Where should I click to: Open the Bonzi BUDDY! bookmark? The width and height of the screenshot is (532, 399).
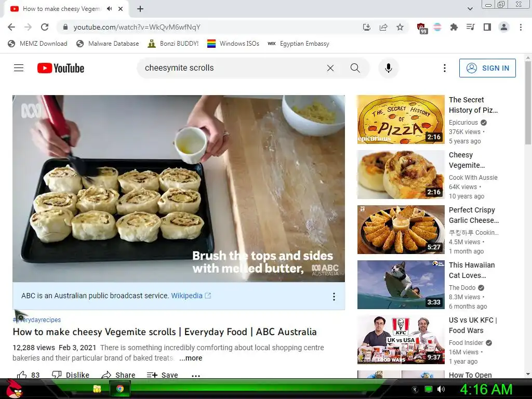pyautogui.click(x=173, y=44)
